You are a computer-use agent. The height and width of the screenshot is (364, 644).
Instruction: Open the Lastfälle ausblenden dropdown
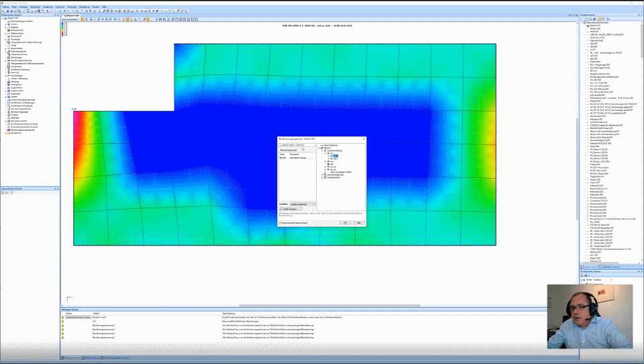pyautogui.click(x=303, y=204)
